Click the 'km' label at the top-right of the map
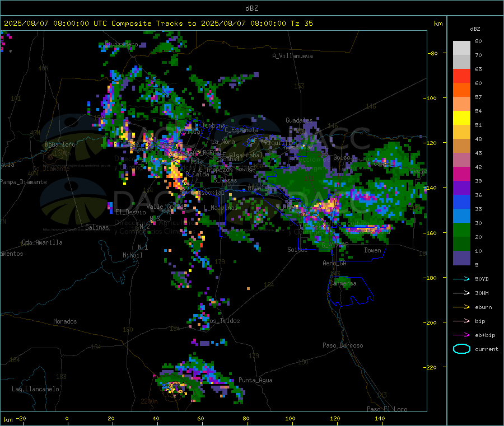Viewport: 504px width, 426px height. click(438, 24)
